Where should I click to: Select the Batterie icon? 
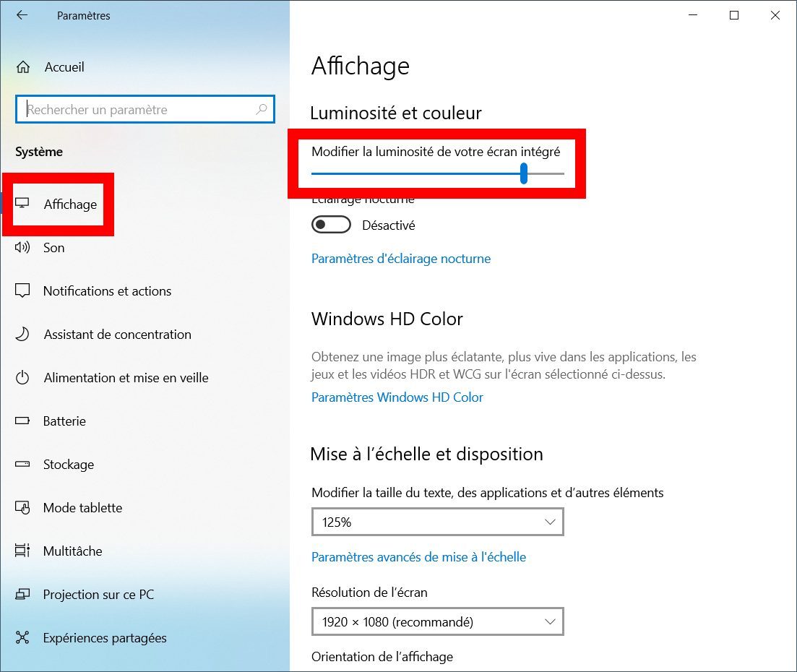tap(22, 421)
